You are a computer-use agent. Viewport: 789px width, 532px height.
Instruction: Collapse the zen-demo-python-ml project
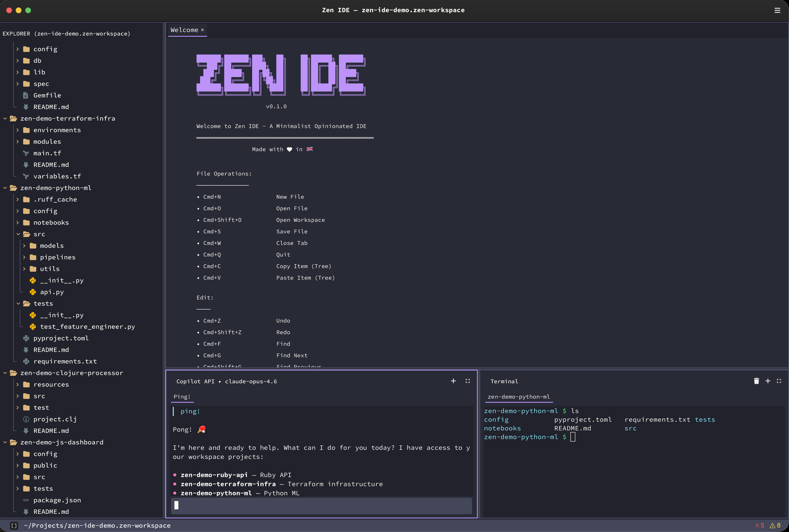(5, 188)
